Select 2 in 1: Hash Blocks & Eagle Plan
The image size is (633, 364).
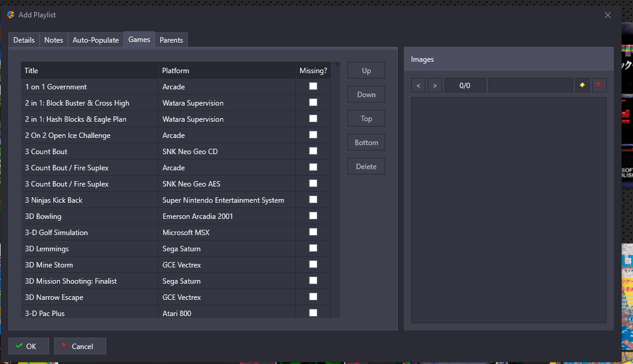[76, 119]
